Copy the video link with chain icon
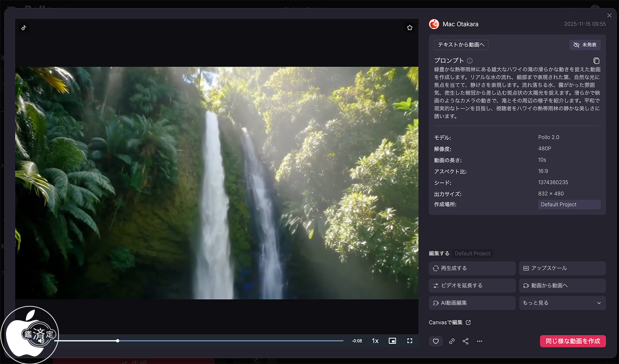Viewport: 619px width, 364px height. pyautogui.click(x=452, y=341)
